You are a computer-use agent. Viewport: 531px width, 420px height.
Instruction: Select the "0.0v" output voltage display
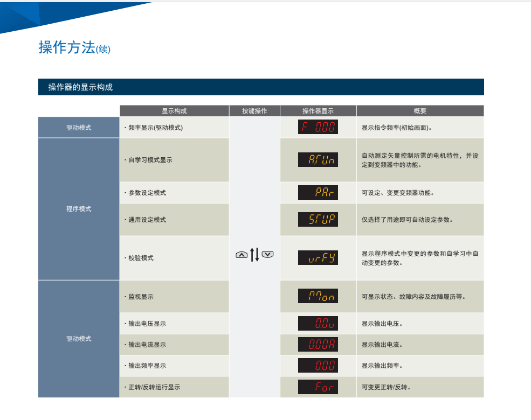tap(318, 324)
